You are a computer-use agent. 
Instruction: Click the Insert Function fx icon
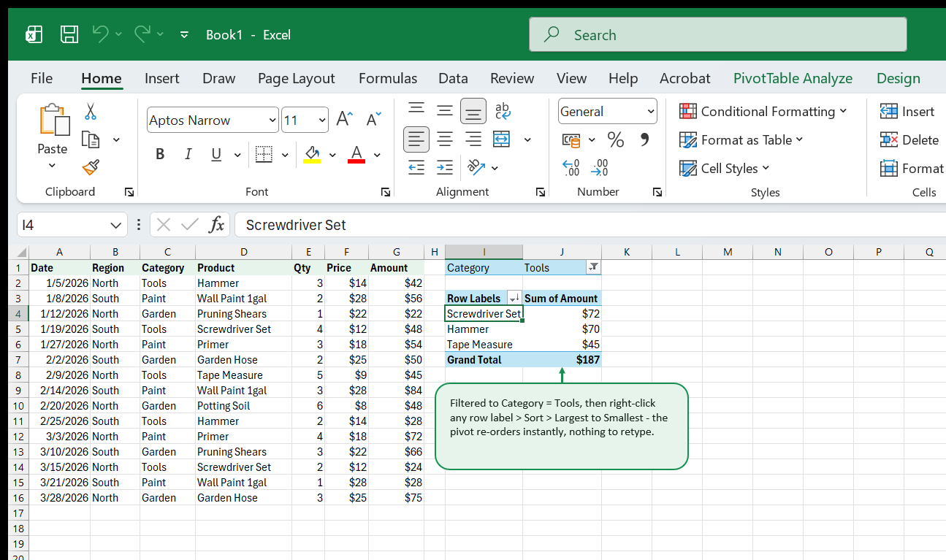[216, 225]
